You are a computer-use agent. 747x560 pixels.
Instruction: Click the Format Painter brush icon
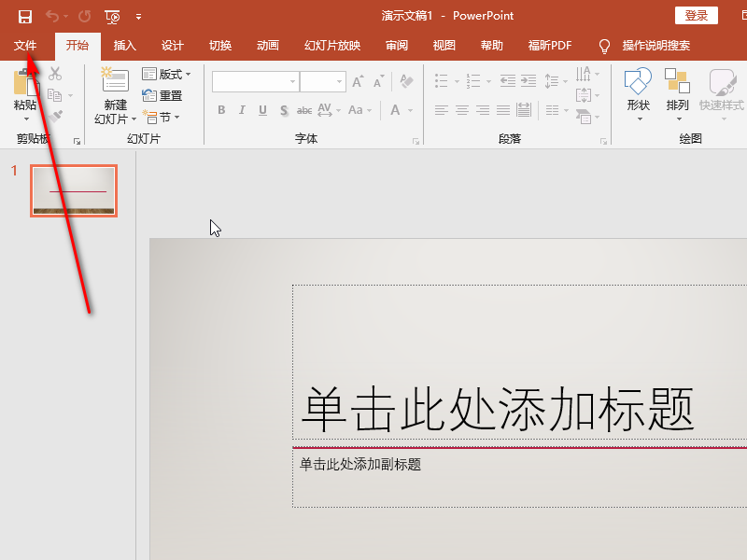tap(55, 116)
